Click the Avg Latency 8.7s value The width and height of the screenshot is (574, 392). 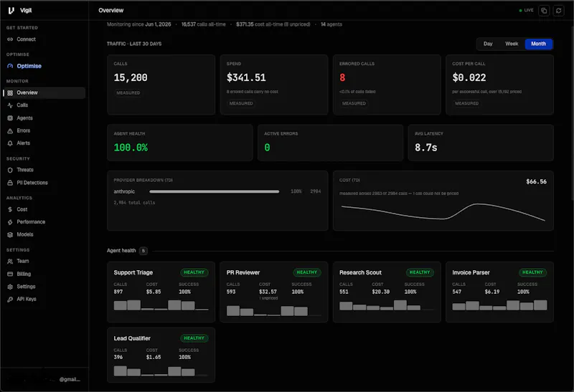(x=425, y=148)
